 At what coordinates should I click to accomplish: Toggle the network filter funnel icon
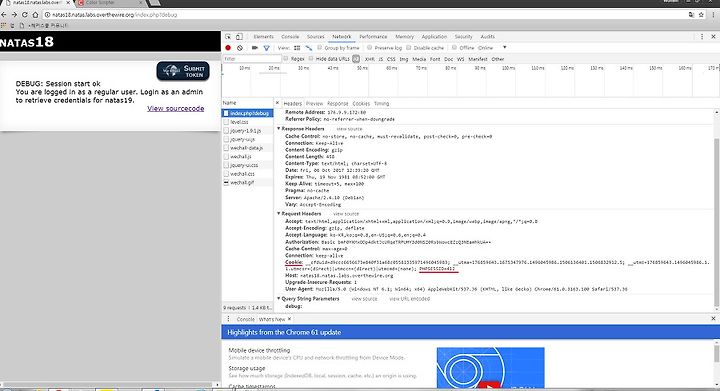coord(266,48)
